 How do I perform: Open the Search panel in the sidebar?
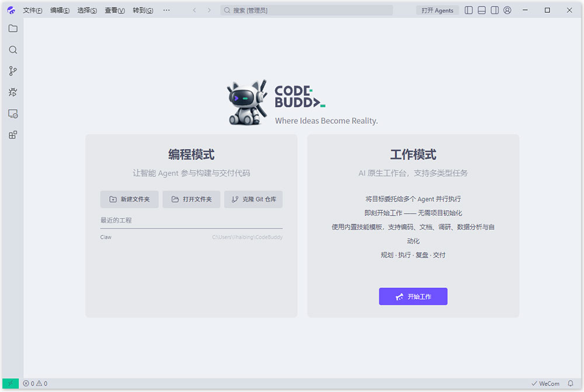(x=12, y=50)
